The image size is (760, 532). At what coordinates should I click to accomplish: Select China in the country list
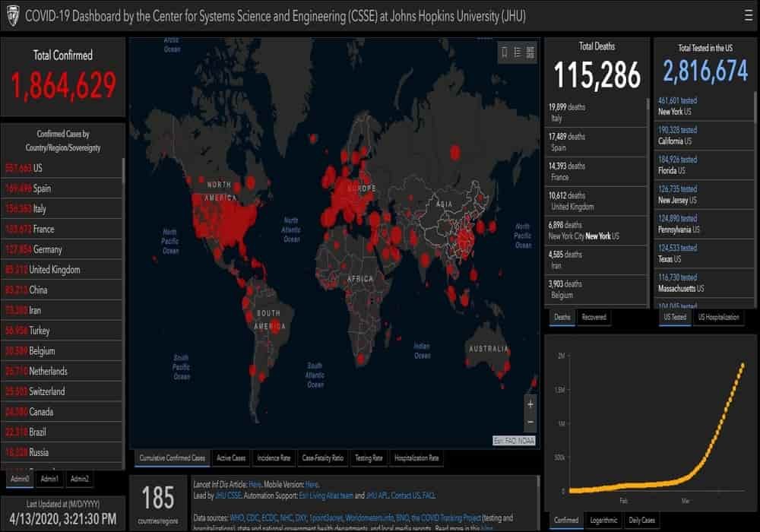[x=62, y=290]
